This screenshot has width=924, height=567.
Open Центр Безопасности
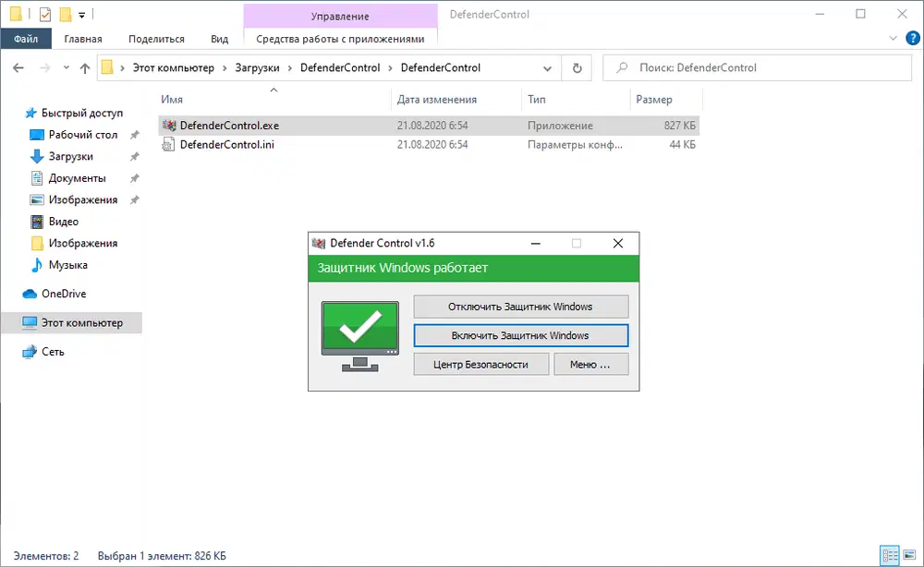point(480,365)
